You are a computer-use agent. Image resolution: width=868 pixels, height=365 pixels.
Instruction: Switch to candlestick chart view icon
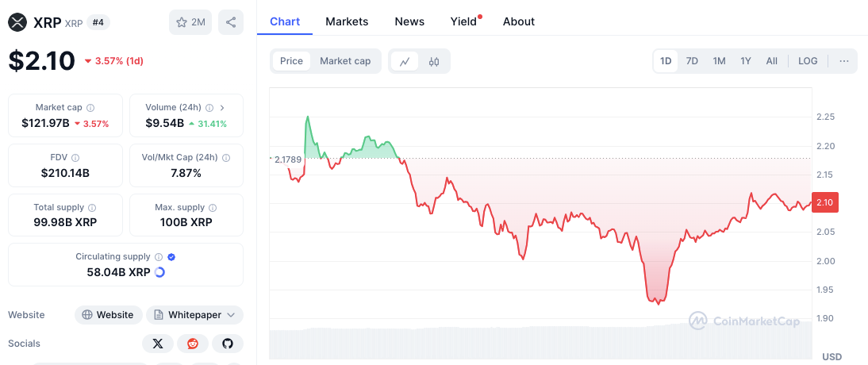[434, 61]
